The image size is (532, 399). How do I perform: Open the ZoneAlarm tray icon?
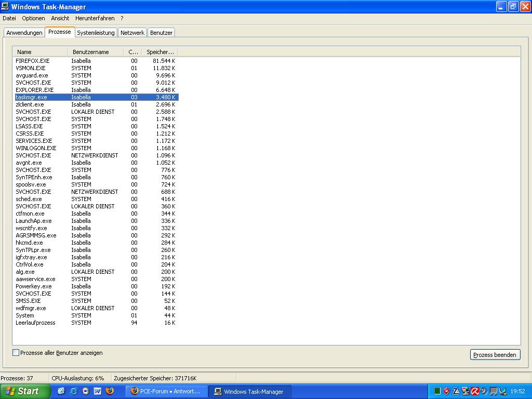point(456,391)
